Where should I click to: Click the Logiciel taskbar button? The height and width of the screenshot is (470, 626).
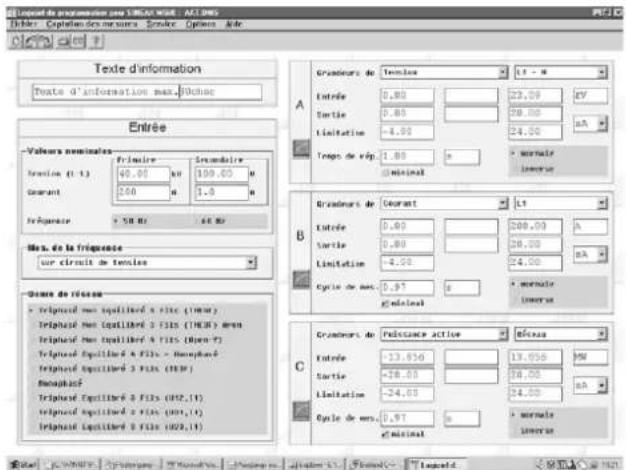[436, 465]
